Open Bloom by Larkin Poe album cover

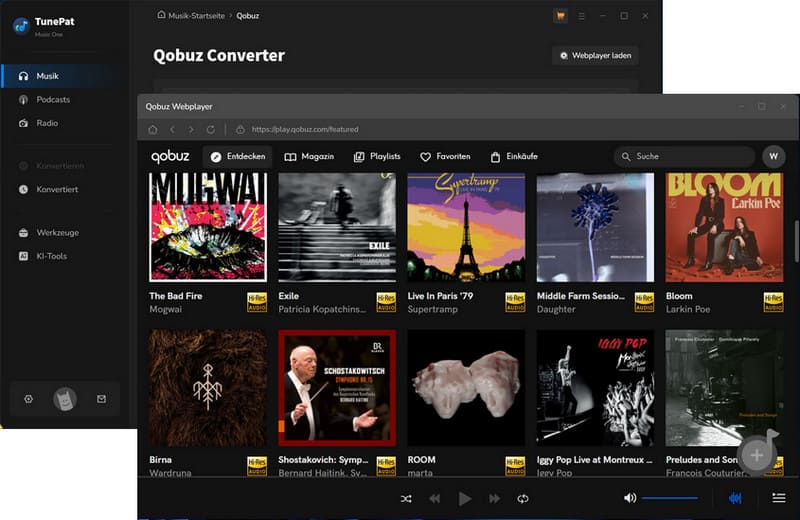coord(724,227)
